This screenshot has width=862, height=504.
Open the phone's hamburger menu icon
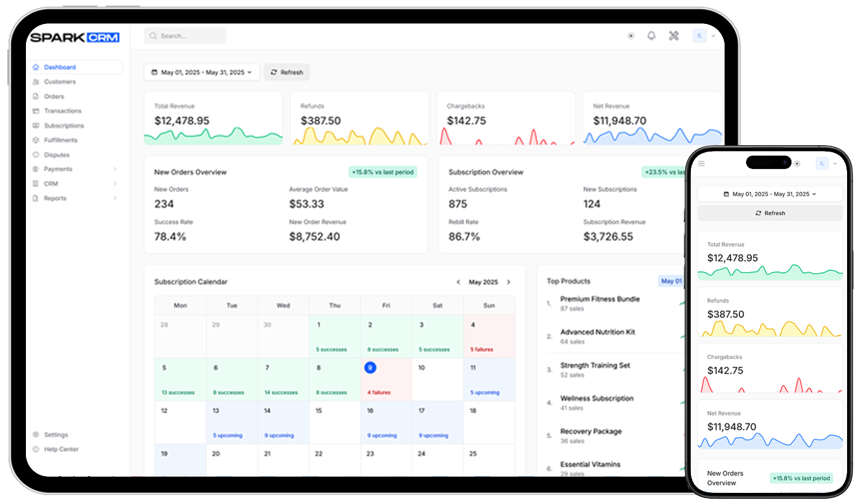(701, 164)
